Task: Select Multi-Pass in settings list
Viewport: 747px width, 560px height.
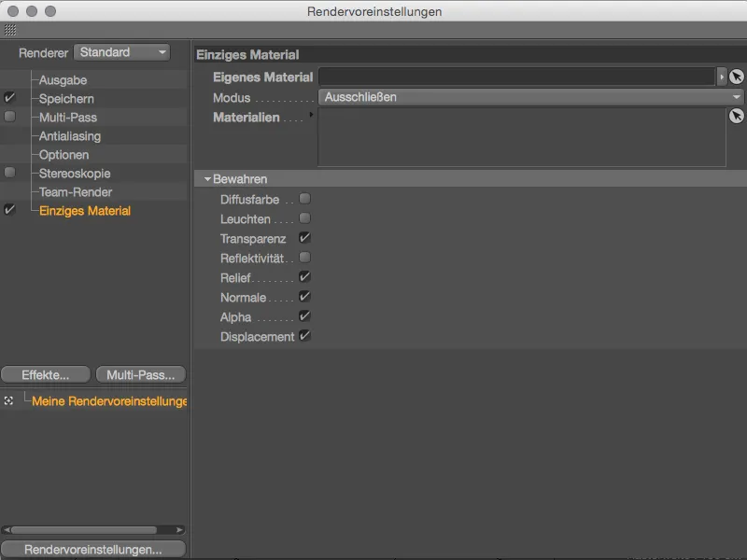Action: pos(68,118)
